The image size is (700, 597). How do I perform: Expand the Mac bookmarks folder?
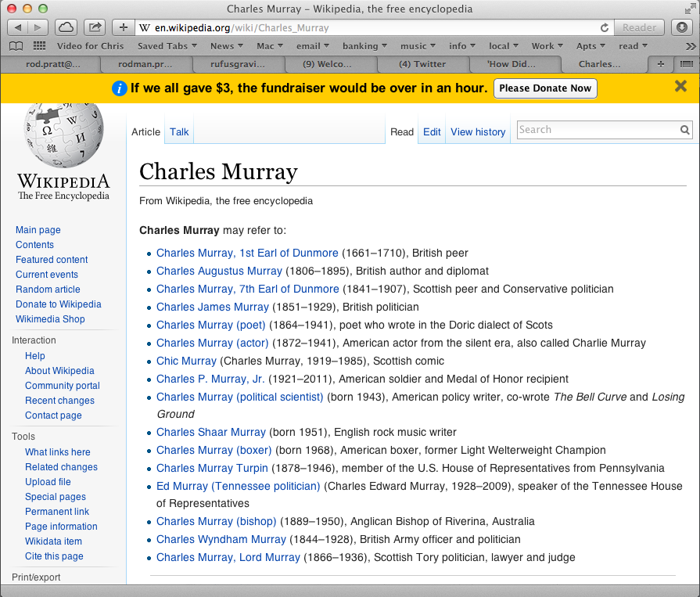click(x=270, y=46)
